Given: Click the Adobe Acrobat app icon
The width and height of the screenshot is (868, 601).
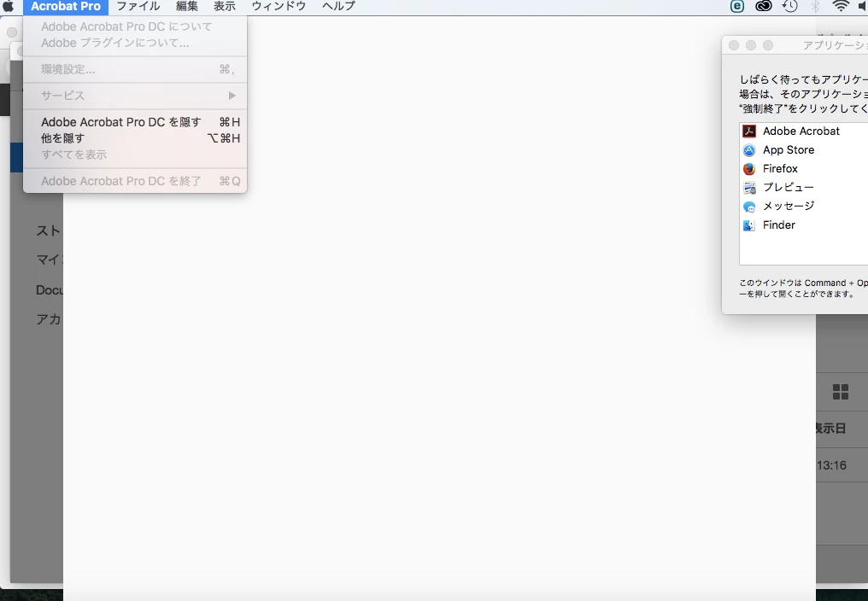Looking at the screenshot, I should 749,131.
